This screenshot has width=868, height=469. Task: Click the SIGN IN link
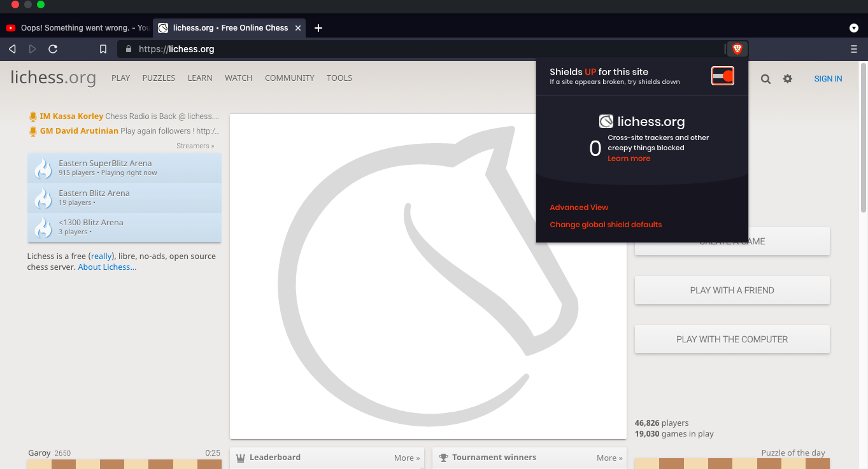tap(828, 79)
